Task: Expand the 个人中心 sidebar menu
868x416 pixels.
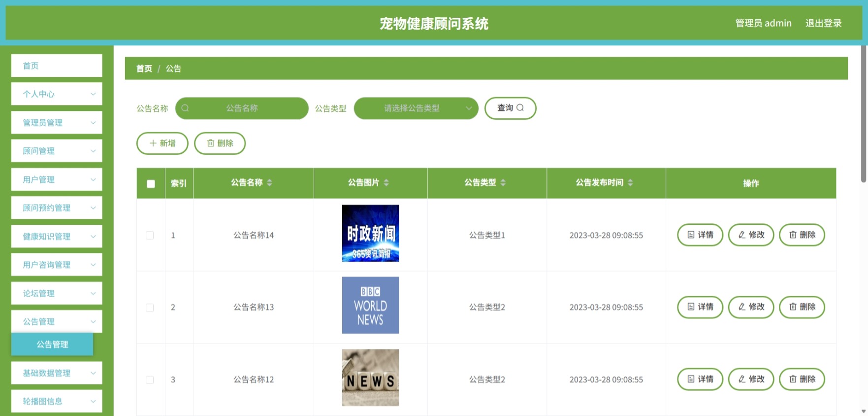Action: [57, 94]
